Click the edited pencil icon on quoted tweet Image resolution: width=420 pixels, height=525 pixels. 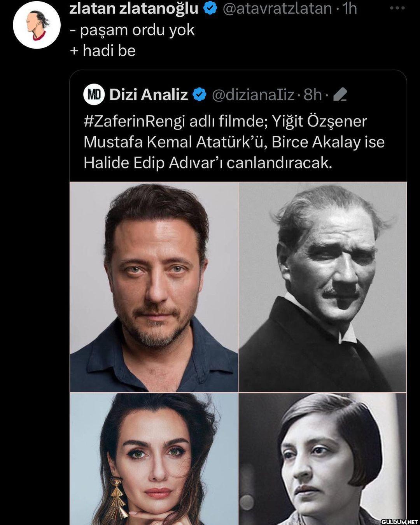click(x=340, y=94)
